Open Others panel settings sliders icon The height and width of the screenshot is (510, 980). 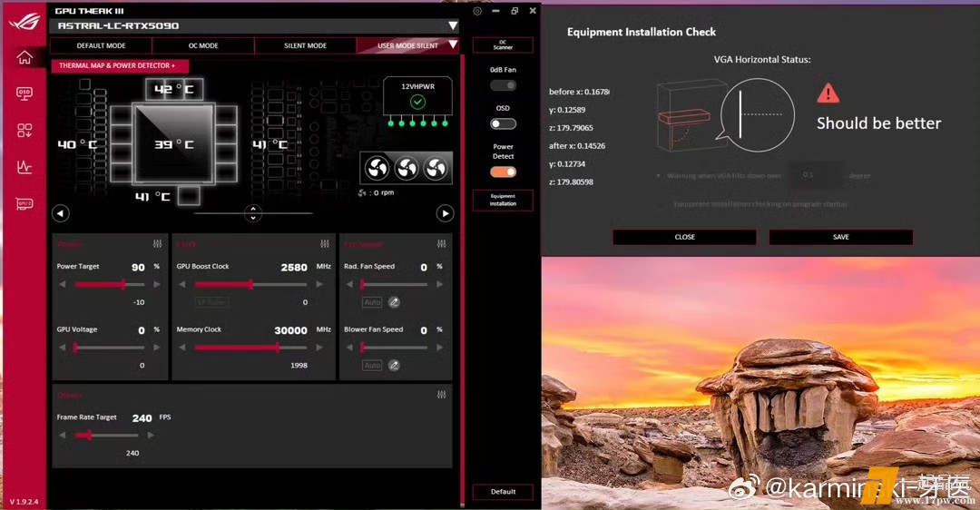[x=442, y=395]
